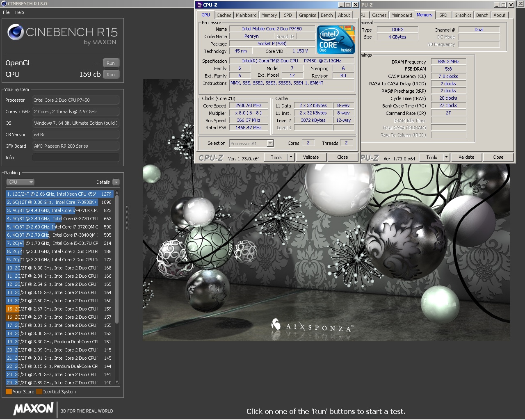Select Memory tab in rear CPU-Z window
The width and height of the screenshot is (525, 420).
(x=425, y=15)
